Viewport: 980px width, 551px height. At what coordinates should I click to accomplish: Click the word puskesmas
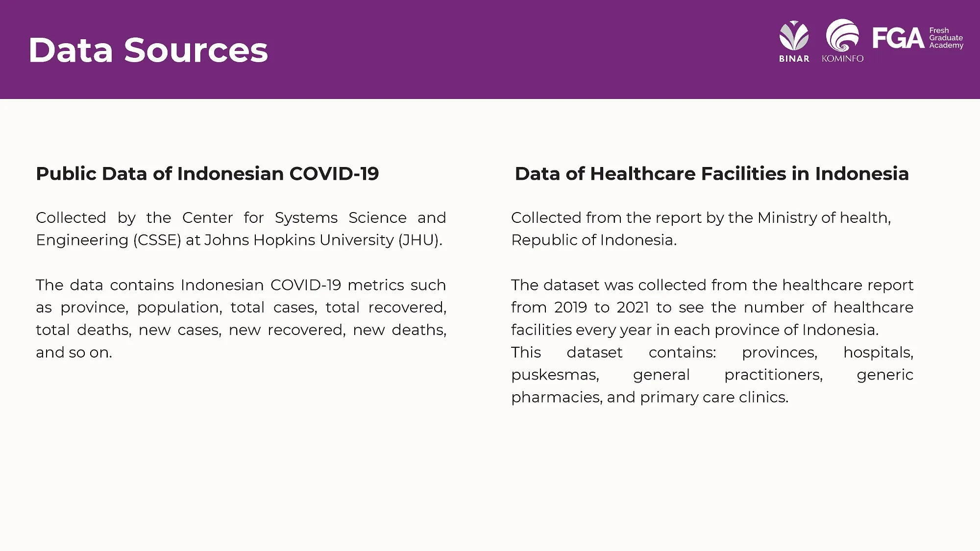(555, 375)
